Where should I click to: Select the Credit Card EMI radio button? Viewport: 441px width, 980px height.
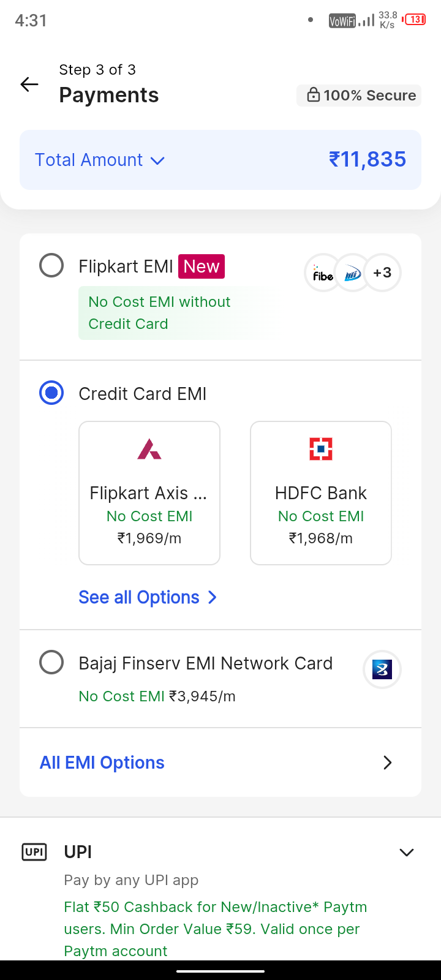[51, 393]
